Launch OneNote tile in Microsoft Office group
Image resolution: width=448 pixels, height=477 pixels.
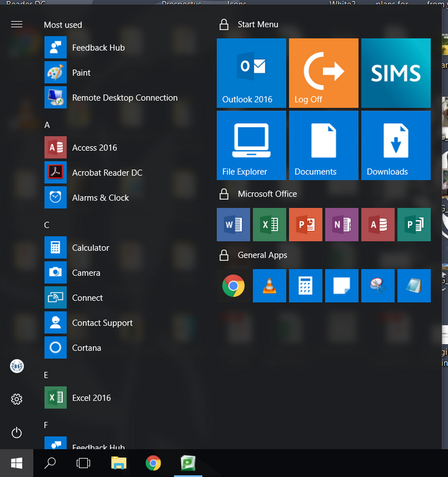coord(342,225)
